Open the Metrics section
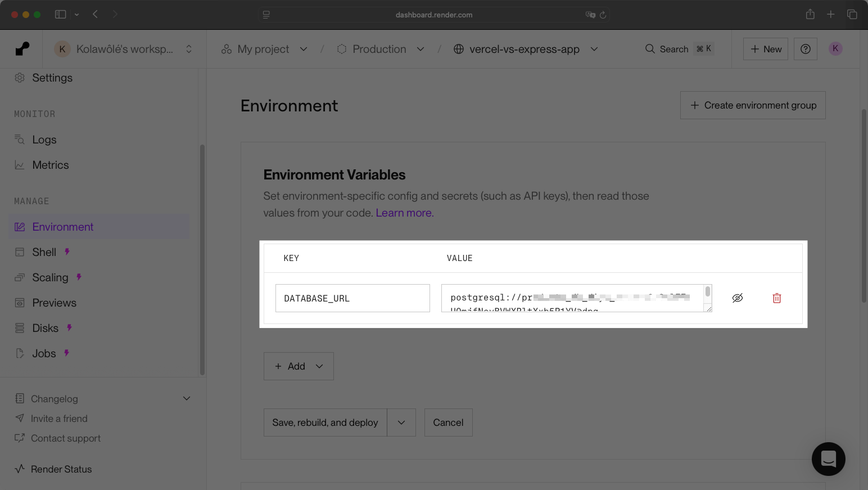This screenshot has width=868, height=490. [x=50, y=164]
